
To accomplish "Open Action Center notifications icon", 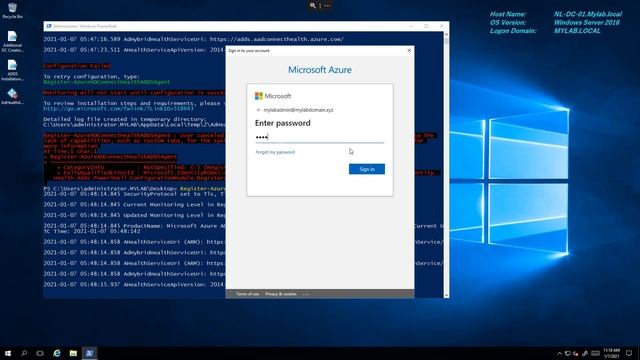I will pyautogui.click(x=629, y=353).
